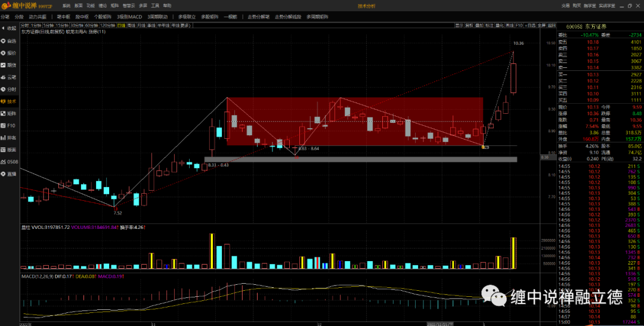Switch to 120分钟 period tab
The width and height of the screenshot is (644, 326).
point(107,26)
